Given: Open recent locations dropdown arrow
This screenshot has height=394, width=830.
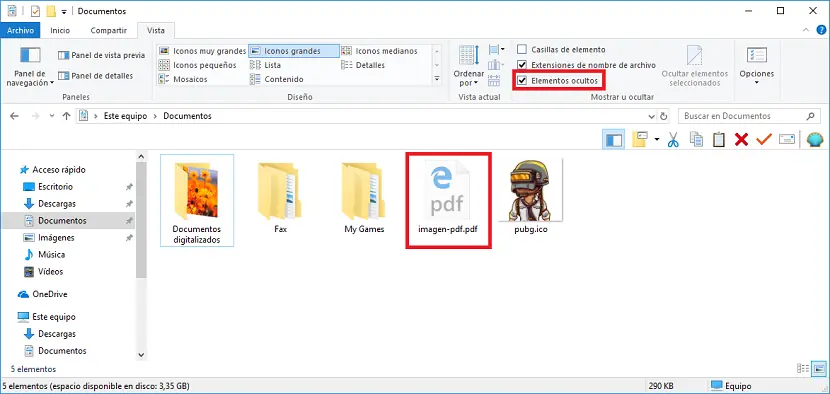Looking at the screenshot, I should pyautogui.click(x=52, y=117).
